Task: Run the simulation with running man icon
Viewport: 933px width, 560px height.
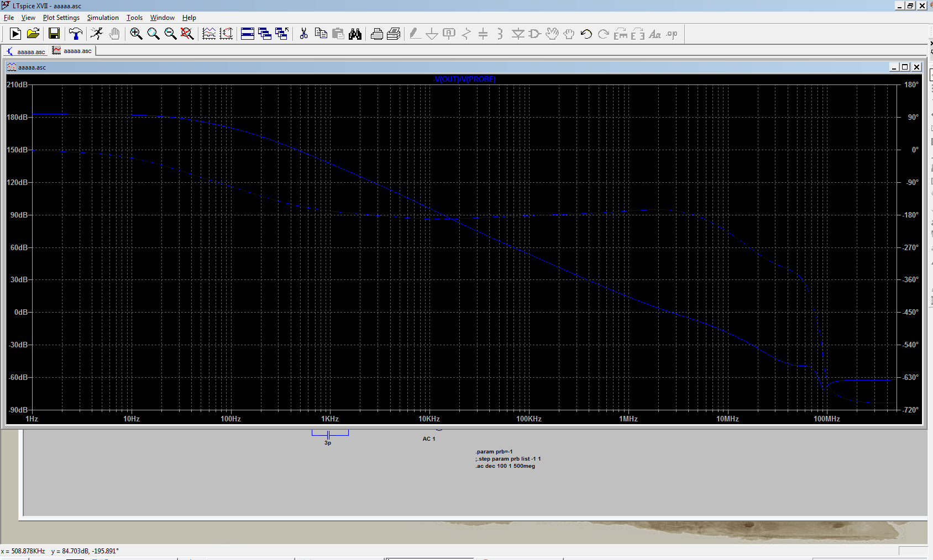Action: point(97,34)
